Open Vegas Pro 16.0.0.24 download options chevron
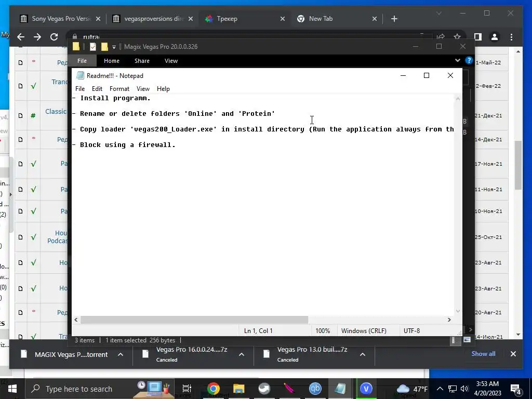The image size is (532, 399). click(x=241, y=354)
